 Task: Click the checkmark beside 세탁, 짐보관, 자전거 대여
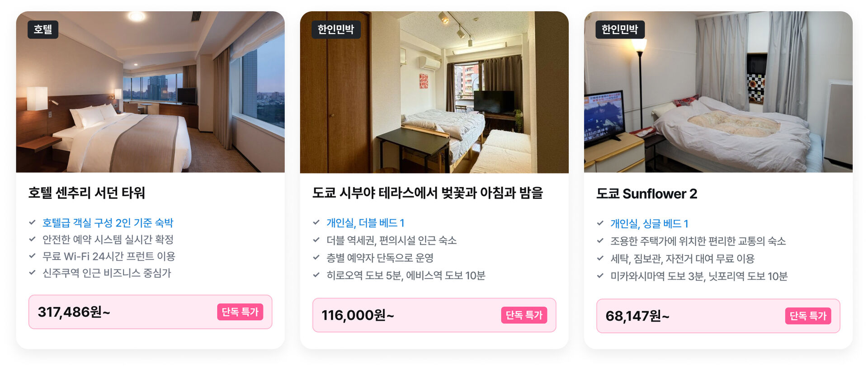coord(600,259)
